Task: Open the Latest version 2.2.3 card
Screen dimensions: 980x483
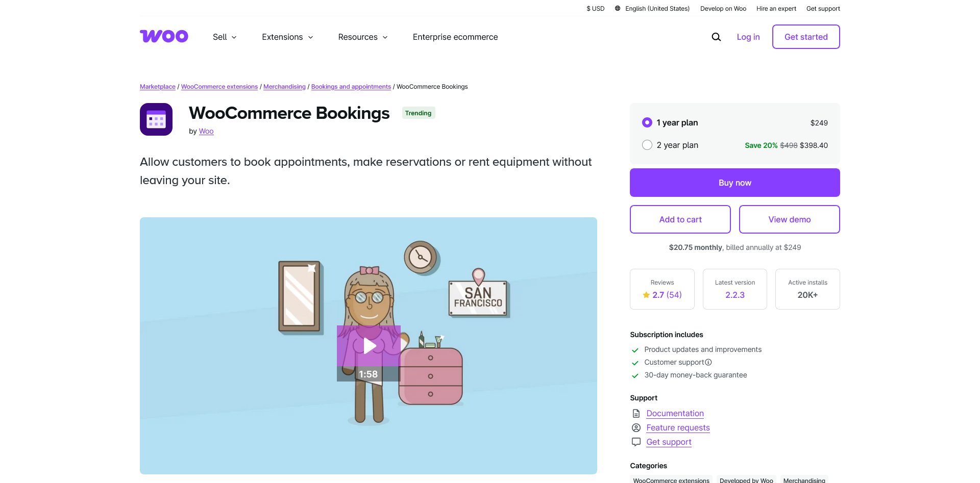Action: (735, 289)
